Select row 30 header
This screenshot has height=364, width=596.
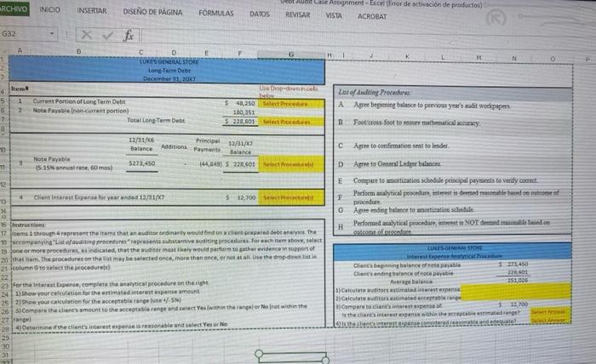coord(5,346)
